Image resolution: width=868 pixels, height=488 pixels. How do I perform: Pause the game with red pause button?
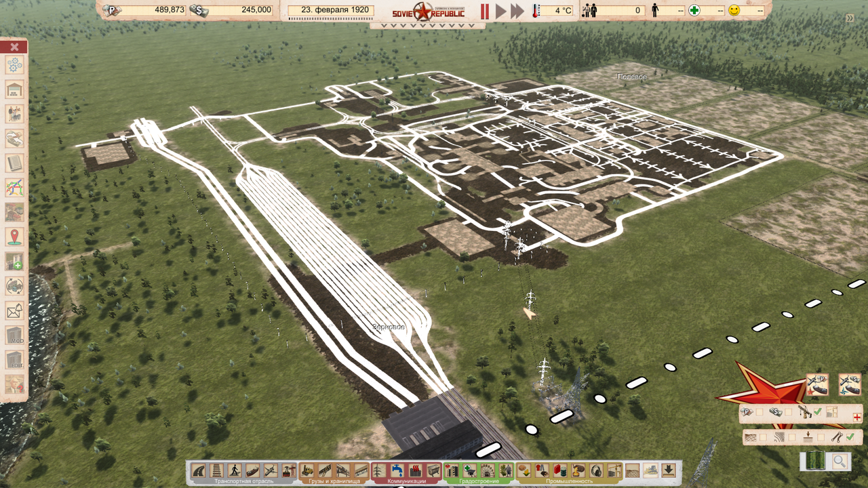(485, 11)
